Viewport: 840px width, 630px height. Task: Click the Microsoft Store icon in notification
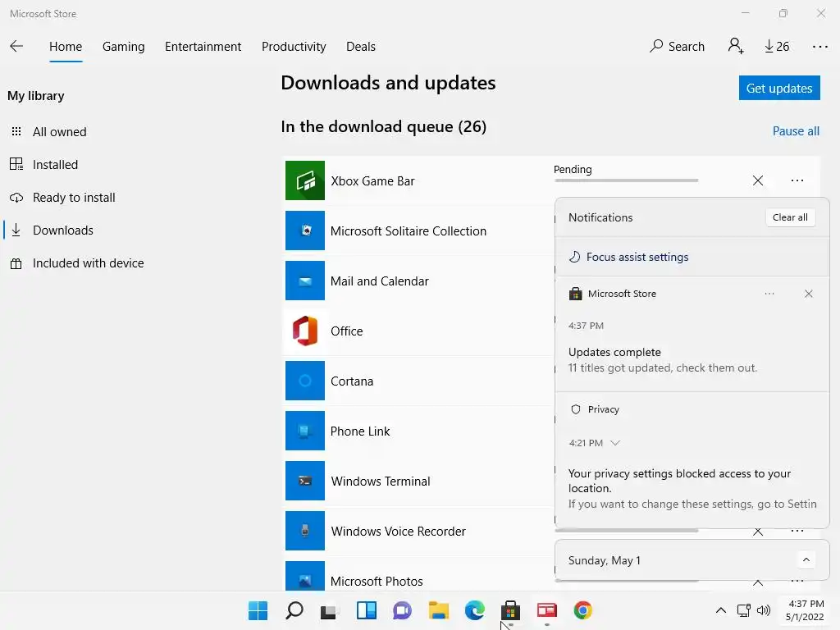click(575, 294)
